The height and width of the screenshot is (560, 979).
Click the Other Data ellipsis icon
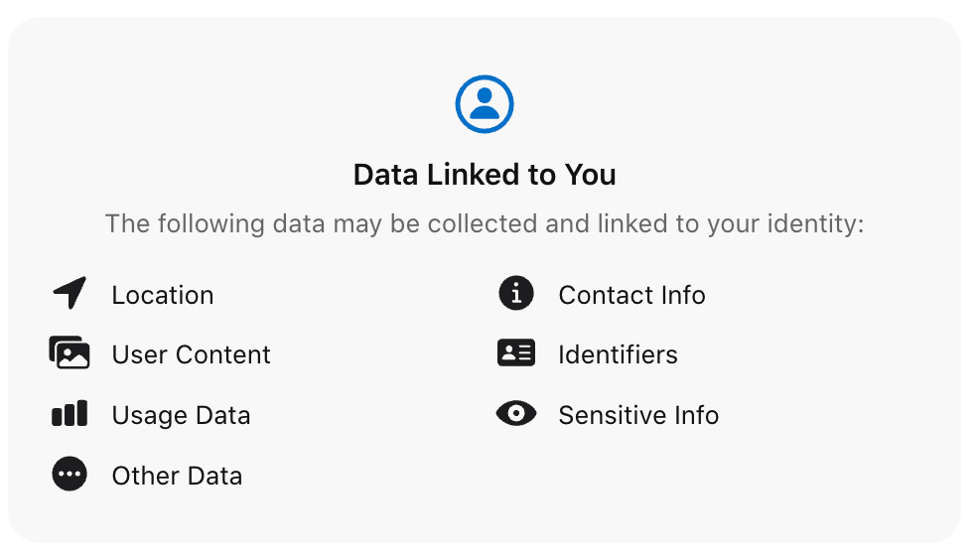70,475
